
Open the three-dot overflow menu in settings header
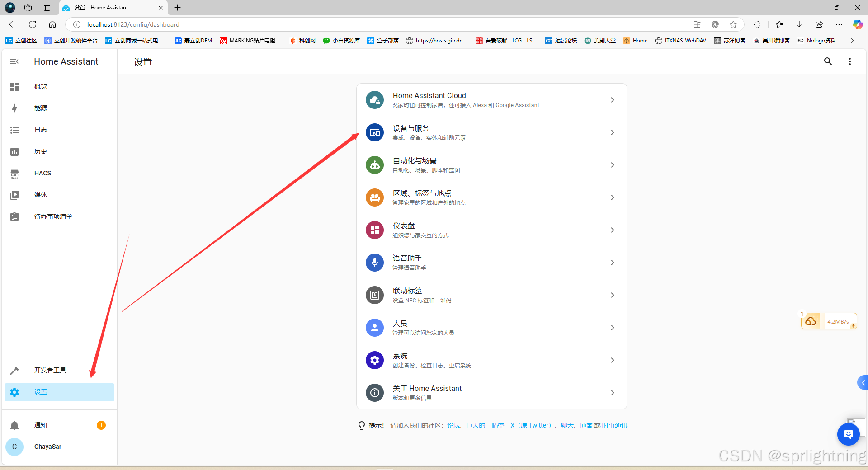[x=849, y=61]
